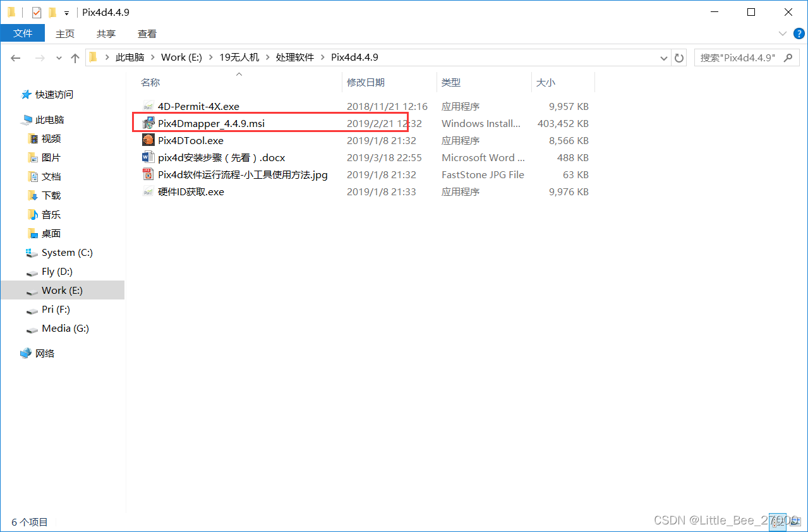
Task: Open recent locations dropdown arrow
Action: 59,57
